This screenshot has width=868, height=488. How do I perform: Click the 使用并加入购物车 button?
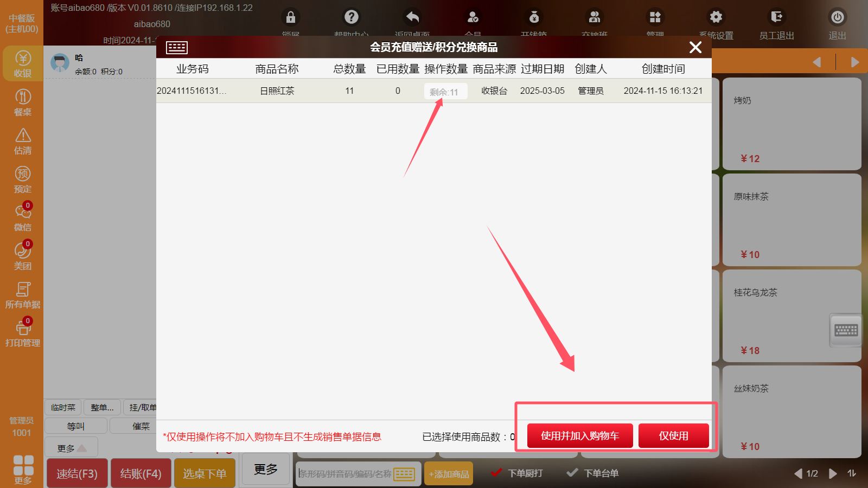579,436
